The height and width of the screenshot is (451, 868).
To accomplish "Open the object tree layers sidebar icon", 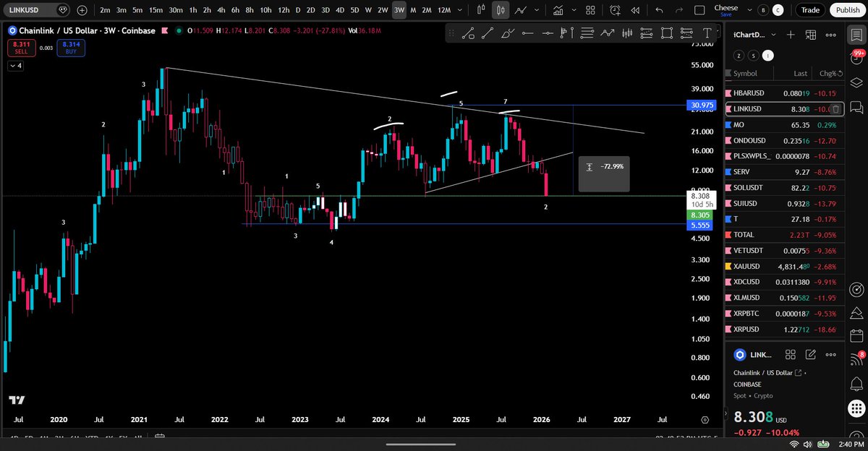I will click(x=856, y=83).
